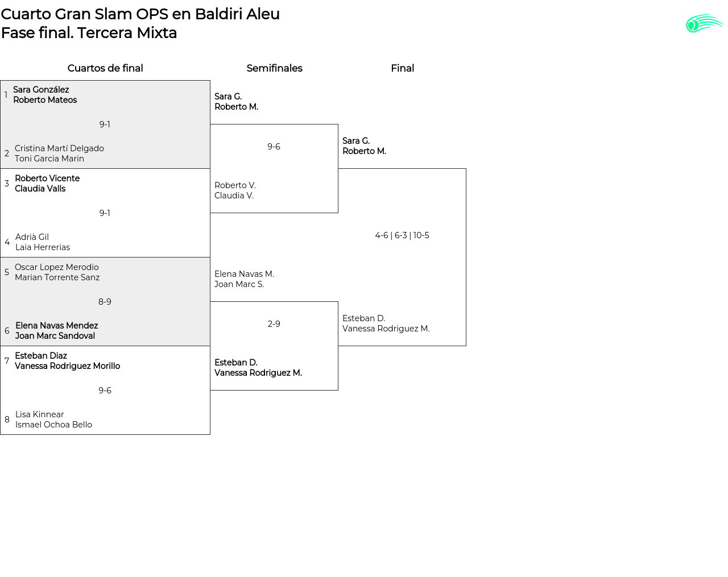Click Adrià Gil and Laia Herrerias entry

point(43,242)
